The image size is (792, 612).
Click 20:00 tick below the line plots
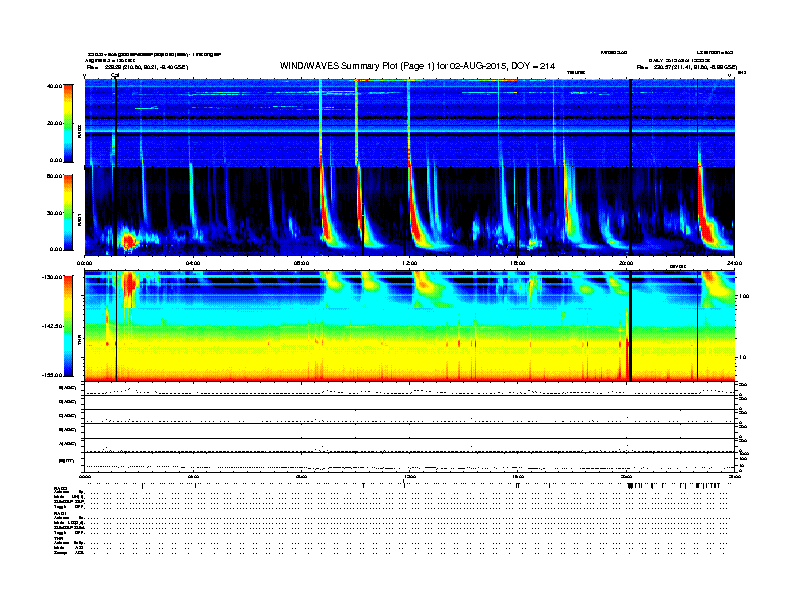[x=626, y=476]
